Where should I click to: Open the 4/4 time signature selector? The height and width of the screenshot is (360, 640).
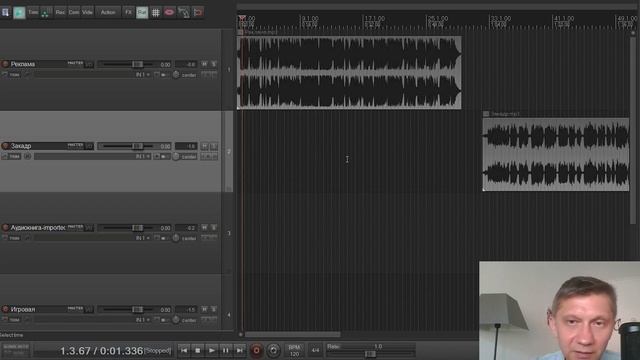pos(316,350)
